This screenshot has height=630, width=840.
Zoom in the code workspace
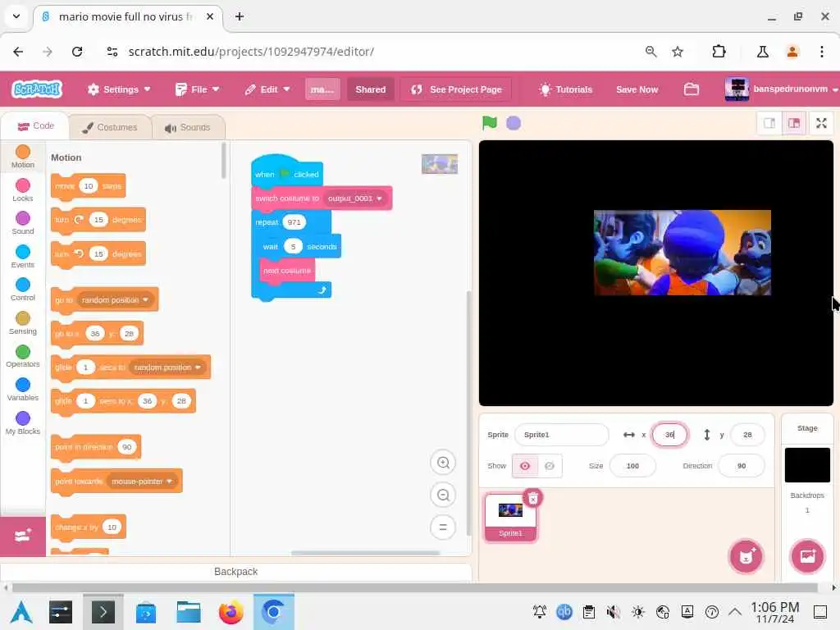443,463
